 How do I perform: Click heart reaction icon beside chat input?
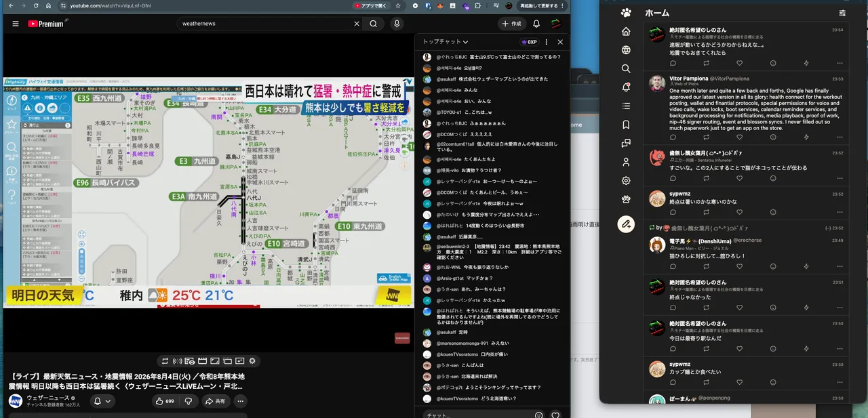coord(556,415)
